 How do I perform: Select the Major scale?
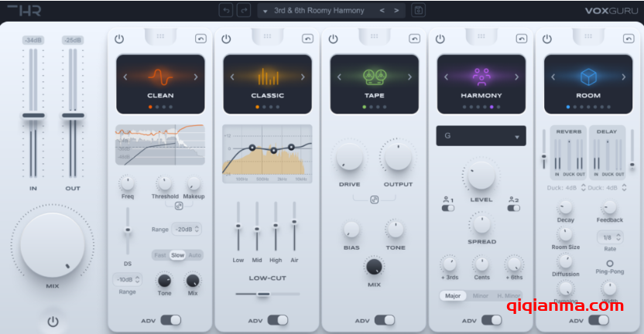point(453,296)
